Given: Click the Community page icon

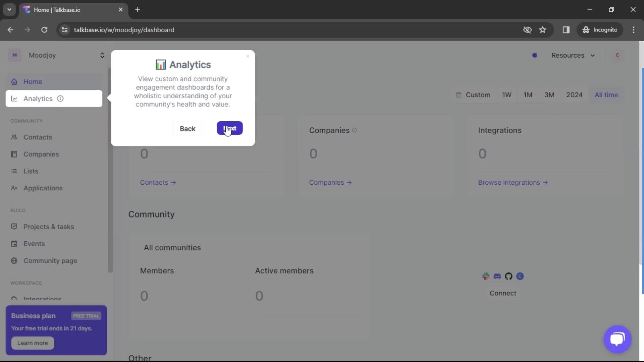Looking at the screenshot, I should 14,260.
